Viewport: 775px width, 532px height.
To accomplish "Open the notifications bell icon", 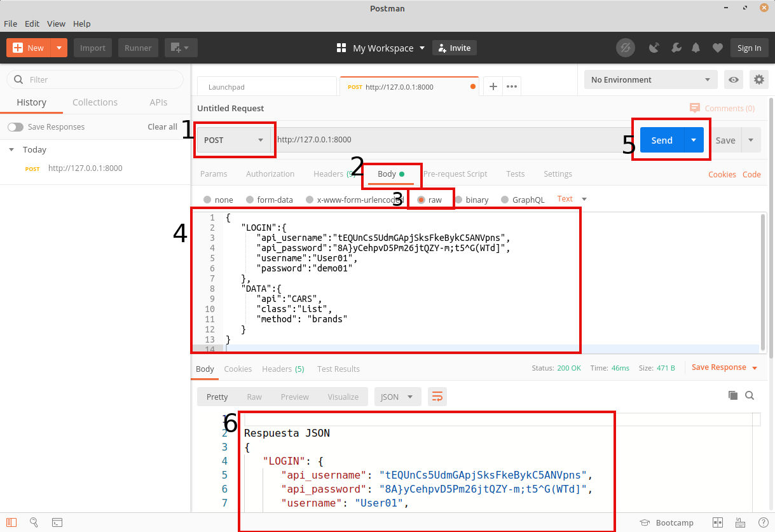I will pos(696,48).
